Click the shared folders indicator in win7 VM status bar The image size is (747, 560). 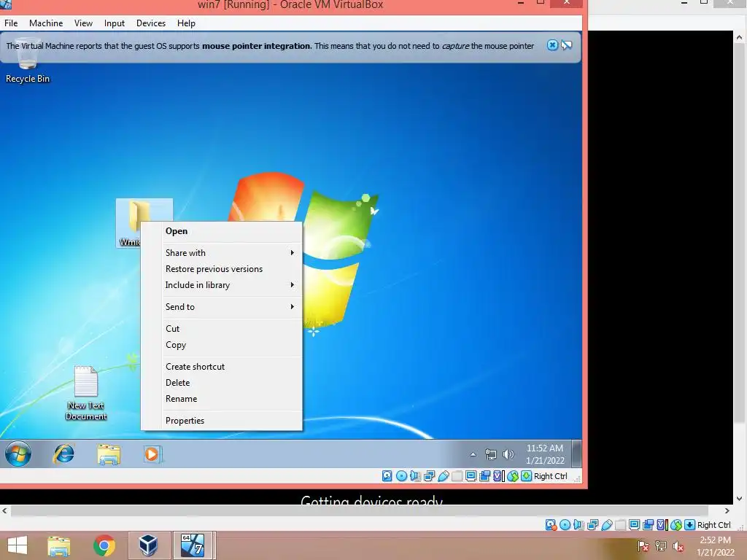click(x=457, y=475)
